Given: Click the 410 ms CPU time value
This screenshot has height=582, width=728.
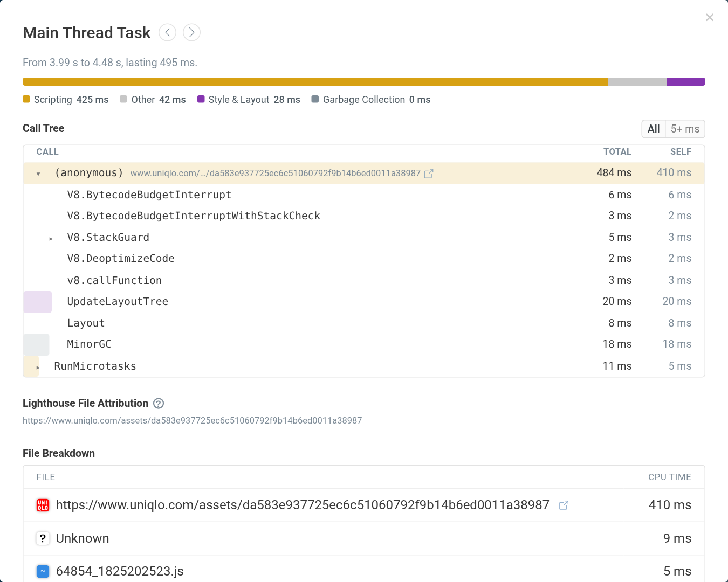Looking at the screenshot, I should click(x=670, y=505).
